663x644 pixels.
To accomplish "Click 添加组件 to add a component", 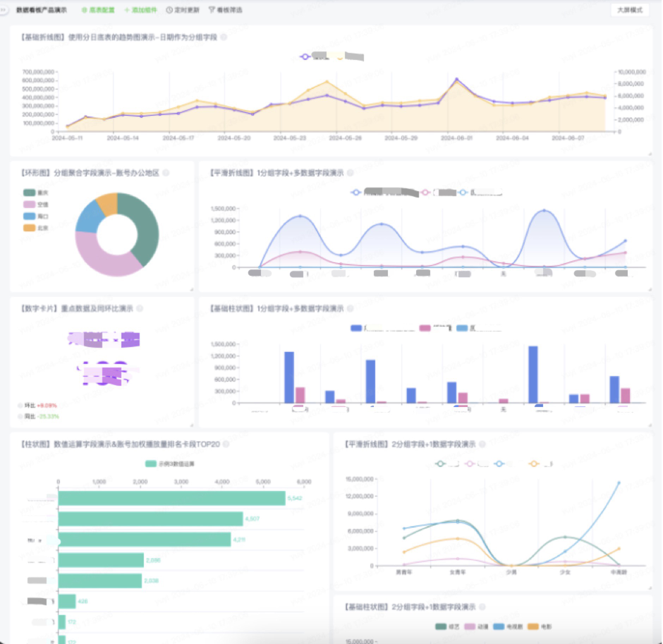I will pos(140,10).
